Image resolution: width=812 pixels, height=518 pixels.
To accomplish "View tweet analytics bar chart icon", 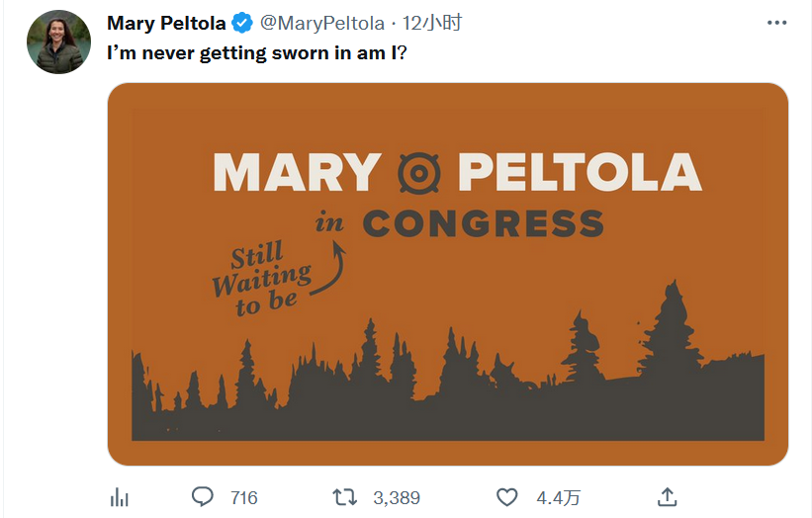I will [x=120, y=497].
